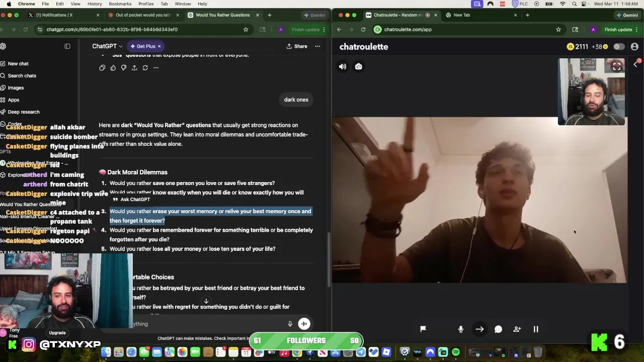
Task: Mute the Chatroulette speaker sound icon
Action: pos(343,66)
